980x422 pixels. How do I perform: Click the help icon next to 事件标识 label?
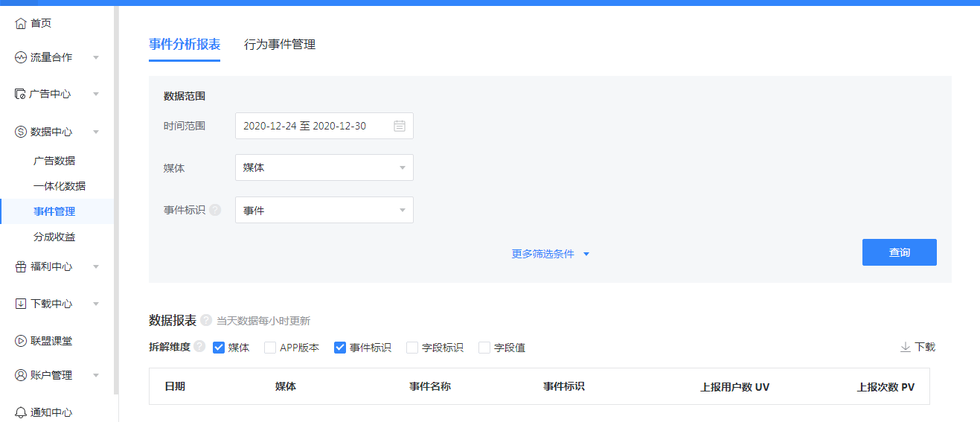coord(215,211)
